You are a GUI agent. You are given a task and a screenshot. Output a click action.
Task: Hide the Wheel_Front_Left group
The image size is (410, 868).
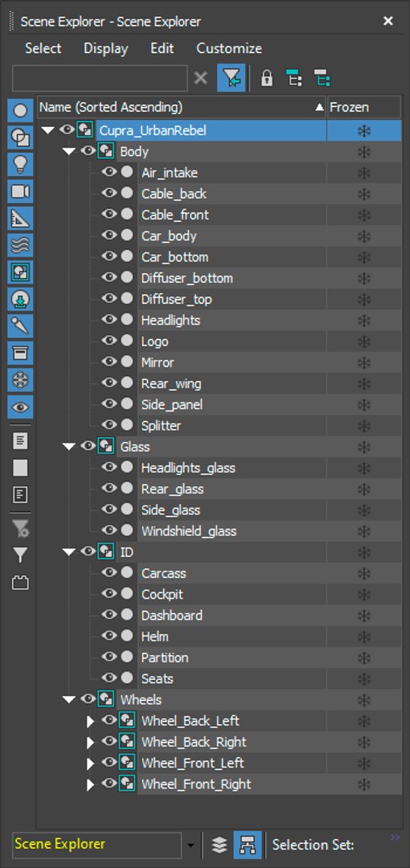click(109, 762)
